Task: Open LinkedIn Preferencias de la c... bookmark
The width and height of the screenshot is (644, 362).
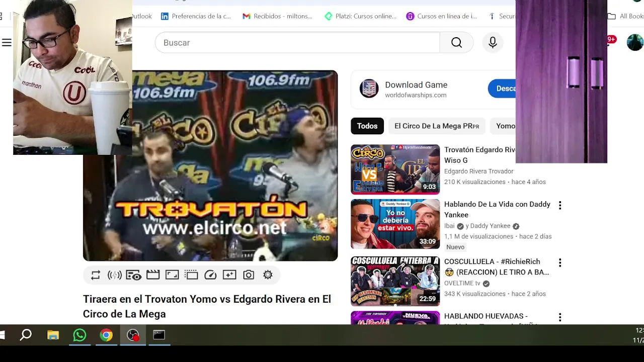Action: (196, 16)
